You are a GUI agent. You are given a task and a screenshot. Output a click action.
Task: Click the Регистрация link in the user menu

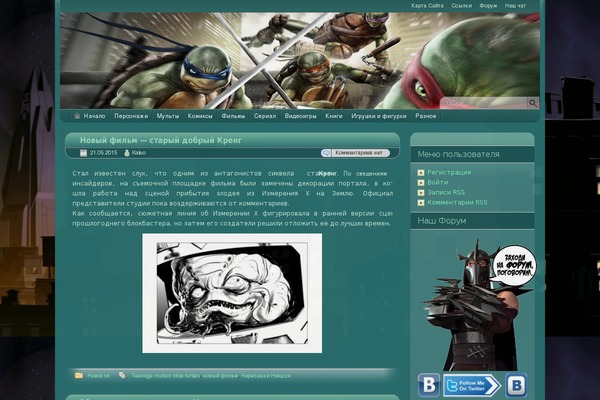coord(449,173)
